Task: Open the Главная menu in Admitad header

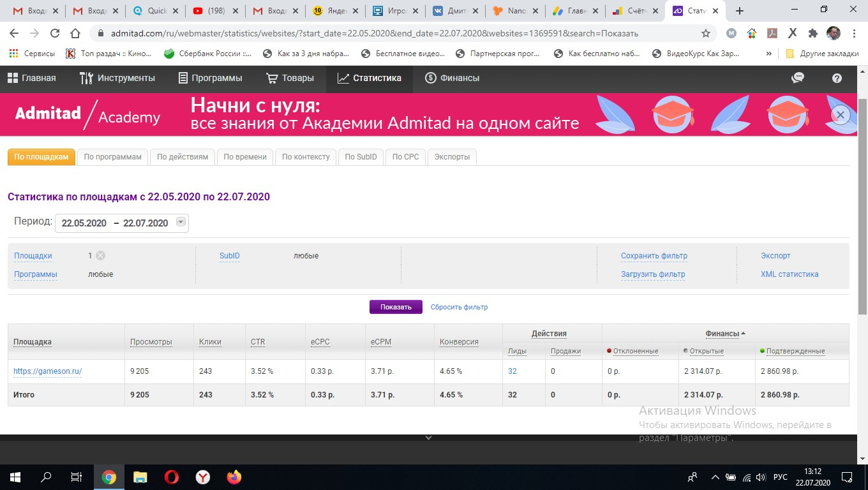Action: coord(32,78)
